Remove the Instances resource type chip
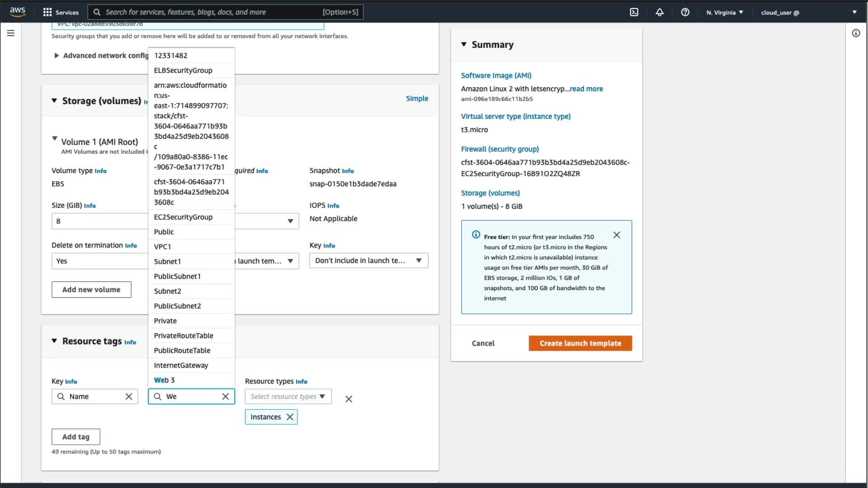Image resolution: width=868 pixels, height=488 pixels. click(x=290, y=417)
